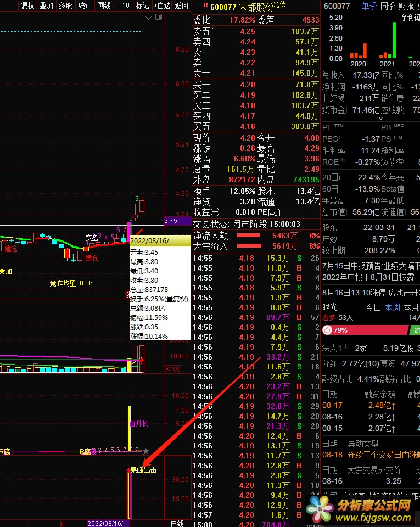The image size is (420, 527).
Task: Open F10 company information
Action: 124,5
